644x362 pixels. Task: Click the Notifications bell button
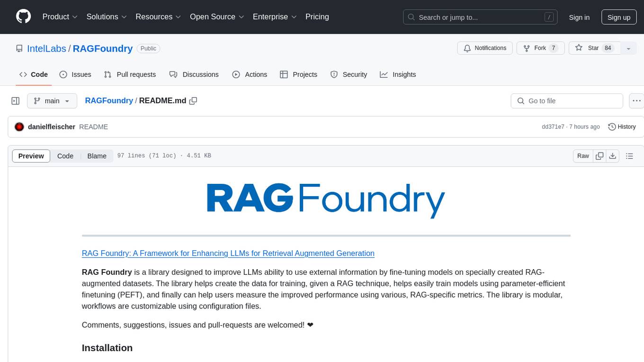point(485,48)
